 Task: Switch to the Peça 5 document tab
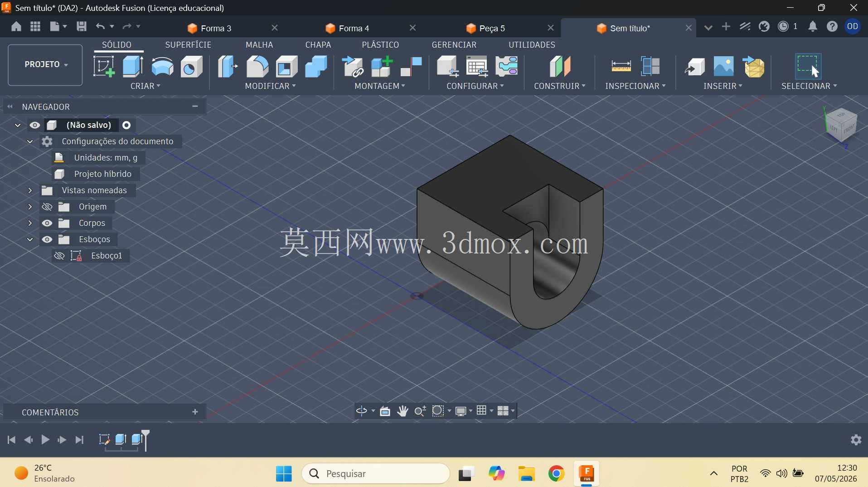click(492, 28)
